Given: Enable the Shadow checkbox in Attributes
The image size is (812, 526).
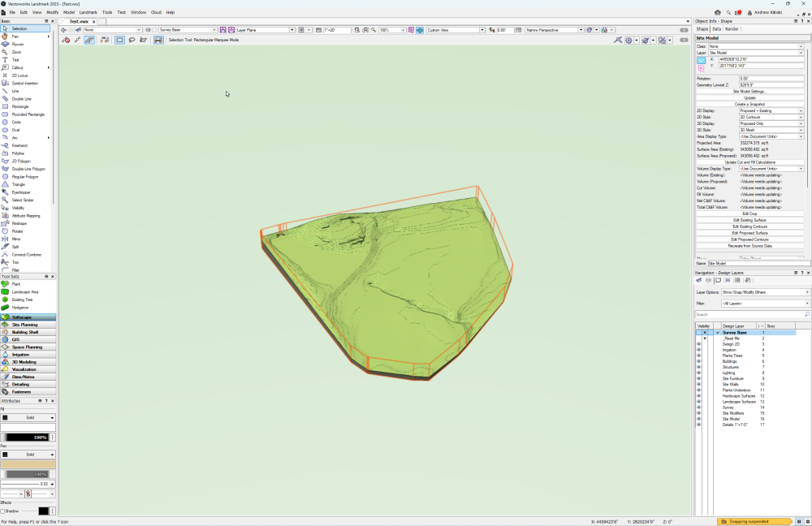Looking at the screenshot, I should click(x=5, y=511).
